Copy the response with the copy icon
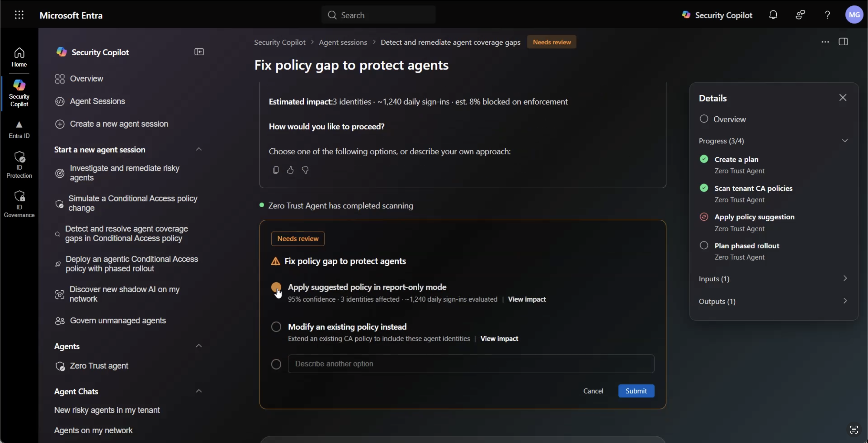Viewport: 868px width, 443px height. click(276, 170)
